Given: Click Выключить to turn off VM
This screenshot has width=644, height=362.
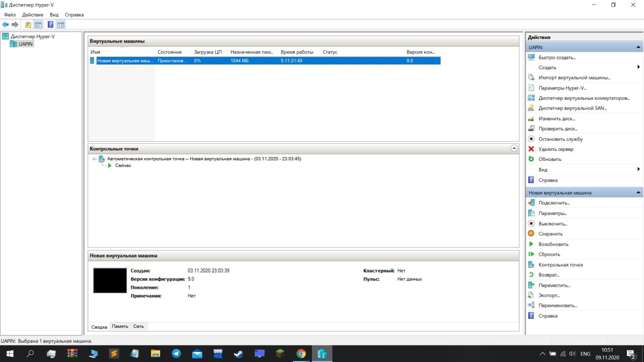Looking at the screenshot, I should coord(553,224).
